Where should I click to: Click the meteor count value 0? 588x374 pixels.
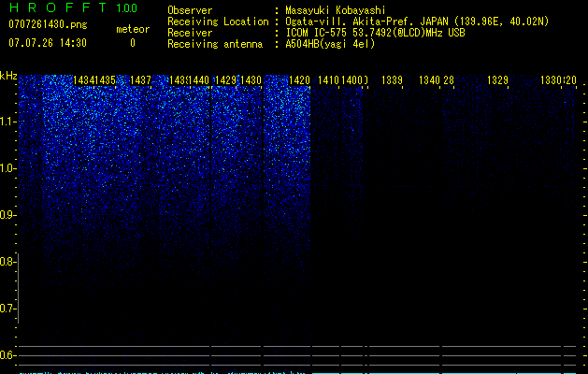pos(133,43)
